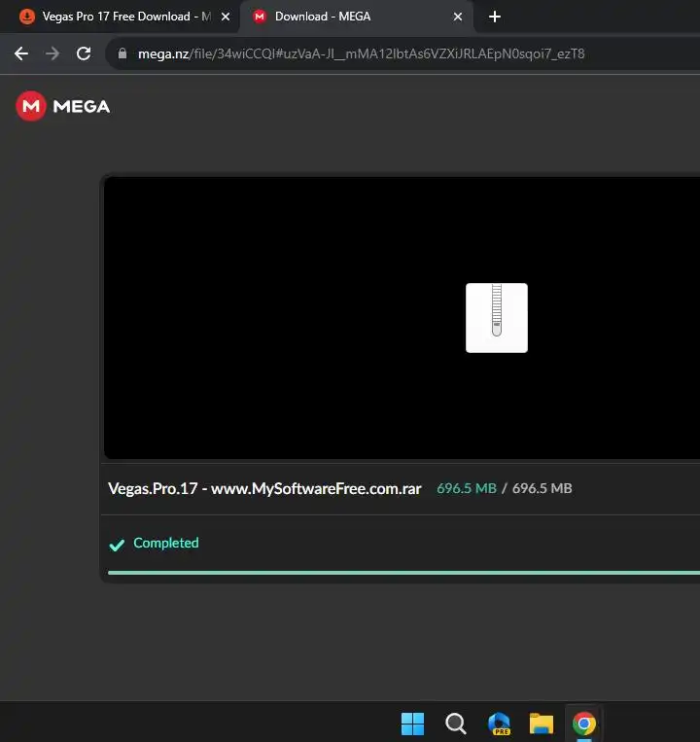Click the Vegas.Pro.17 rar file name
The image size is (700, 742).
264,488
